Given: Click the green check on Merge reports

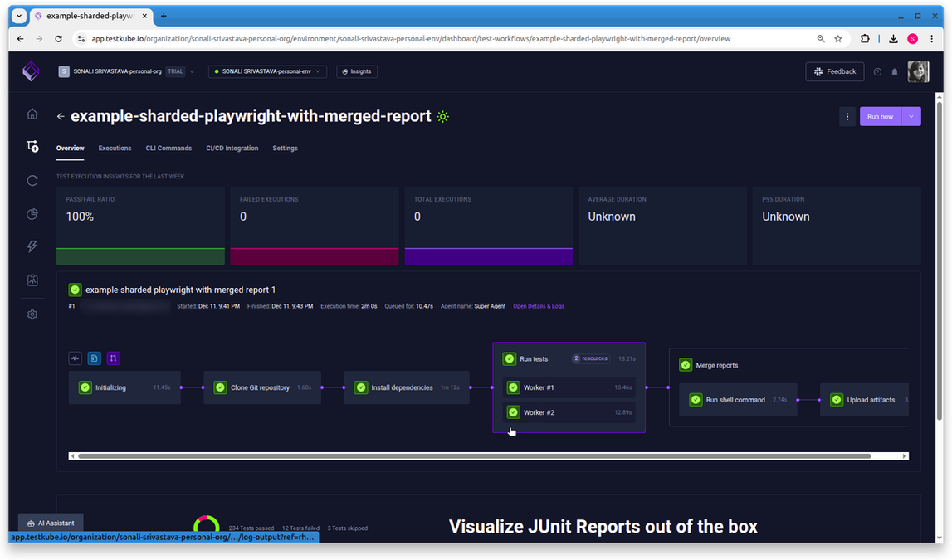Looking at the screenshot, I should coord(686,365).
